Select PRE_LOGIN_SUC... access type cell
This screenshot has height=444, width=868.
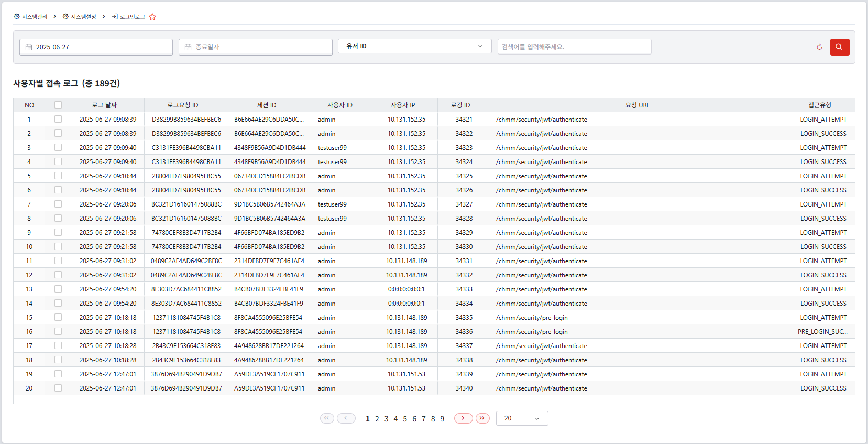822,331
